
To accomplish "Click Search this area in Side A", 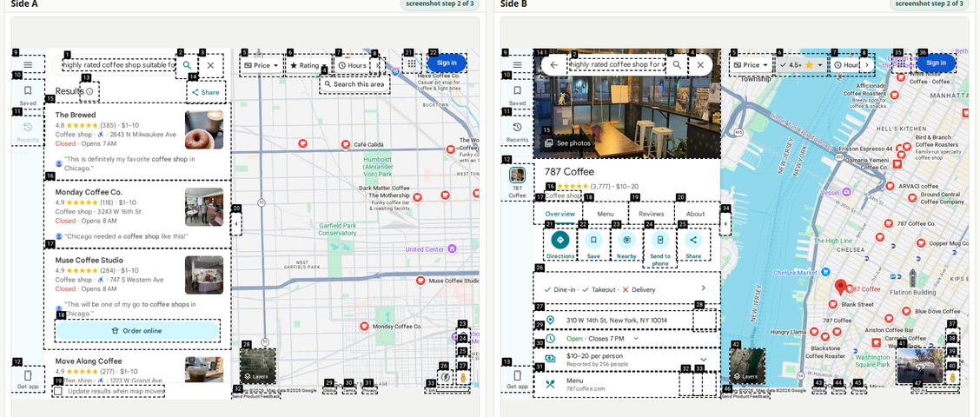I will (x=355, y=83).
